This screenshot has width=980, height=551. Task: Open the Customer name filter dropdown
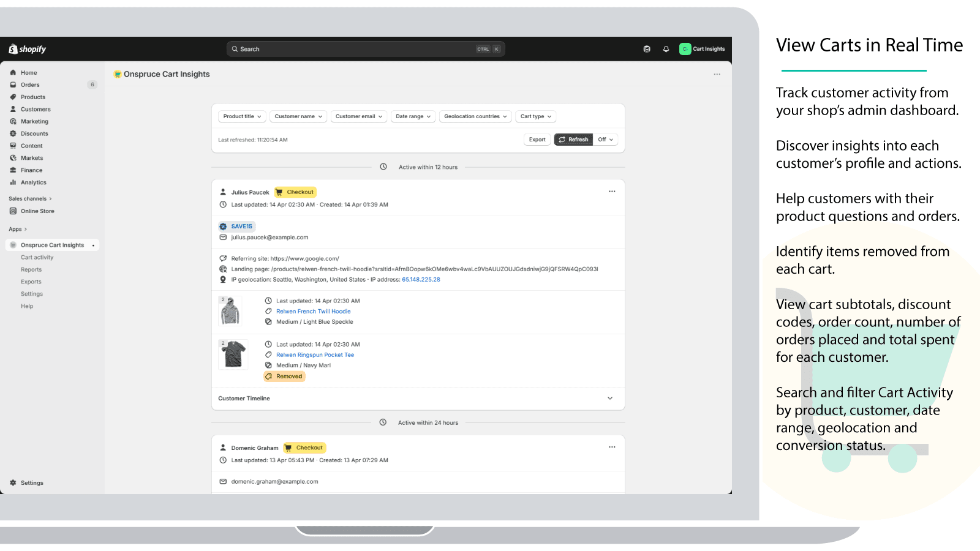(x=298, y=116)
